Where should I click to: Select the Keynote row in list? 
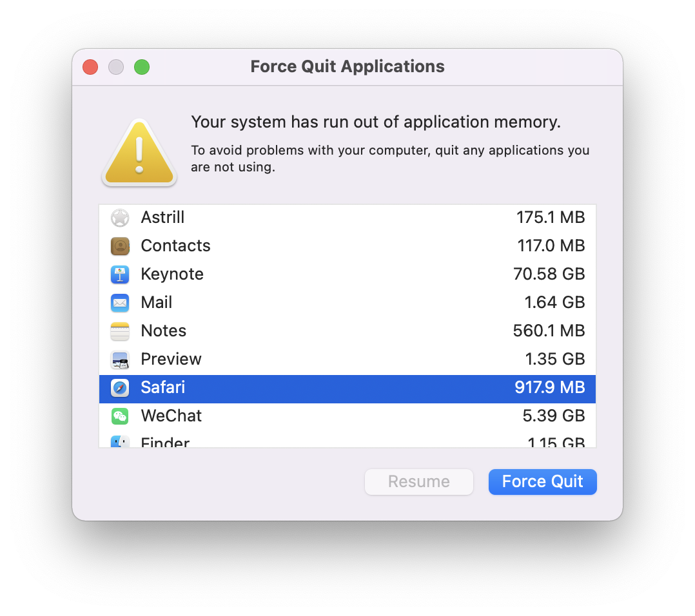(x=347, y=274)
